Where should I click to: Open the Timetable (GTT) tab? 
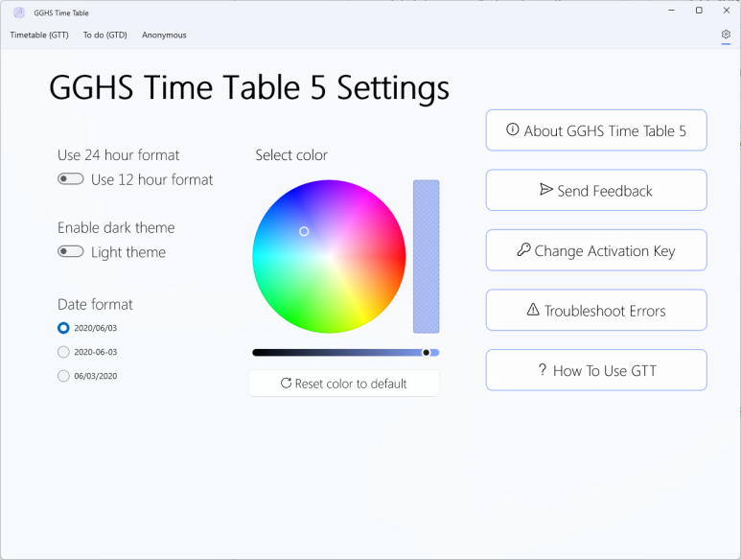coord(39,35)
